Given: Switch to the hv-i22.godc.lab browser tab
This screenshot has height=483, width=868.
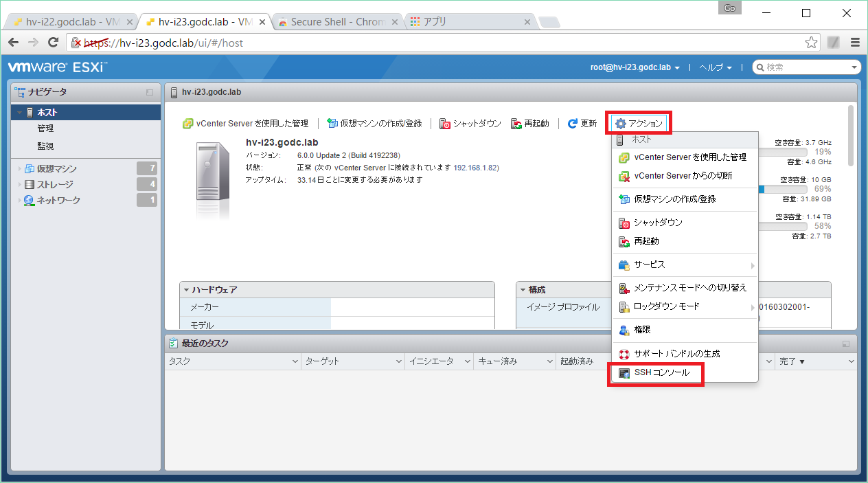Looking at the screenshot, I should [x=71, y=21].
